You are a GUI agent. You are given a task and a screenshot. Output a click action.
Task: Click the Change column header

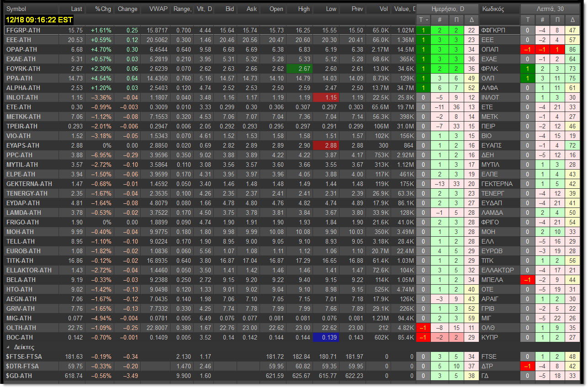(x=127, y=9)
